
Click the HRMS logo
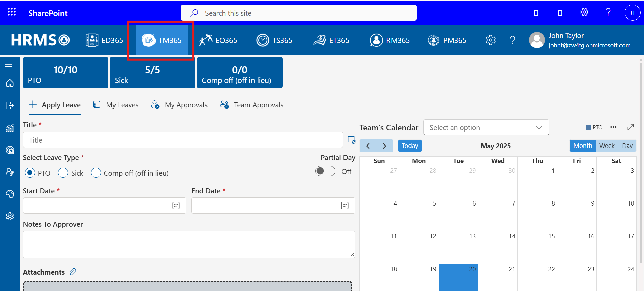point(40,40)
